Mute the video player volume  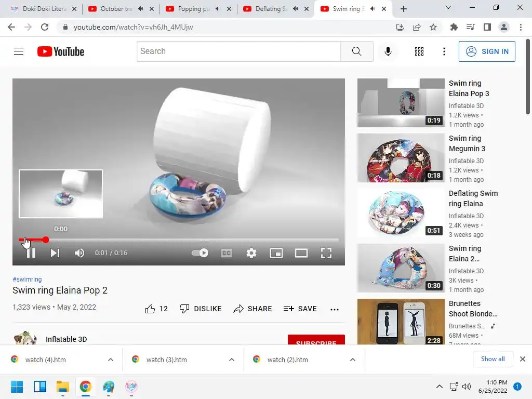tap(79, 253)
